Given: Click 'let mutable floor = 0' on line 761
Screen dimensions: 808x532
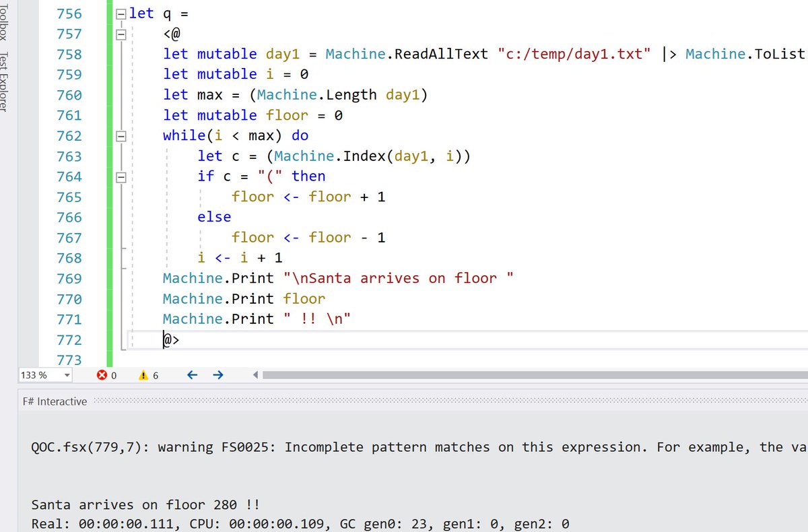Looking at the screenshot, I should point(253,115).
